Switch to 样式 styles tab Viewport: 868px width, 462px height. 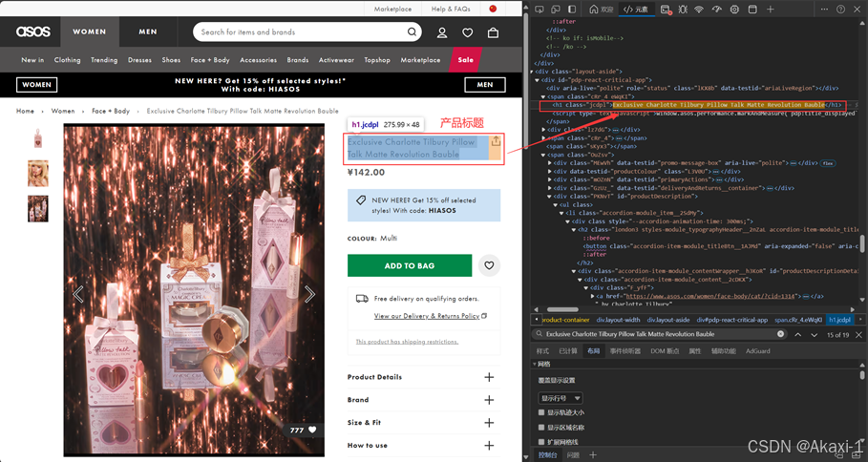tap(542, 350)
